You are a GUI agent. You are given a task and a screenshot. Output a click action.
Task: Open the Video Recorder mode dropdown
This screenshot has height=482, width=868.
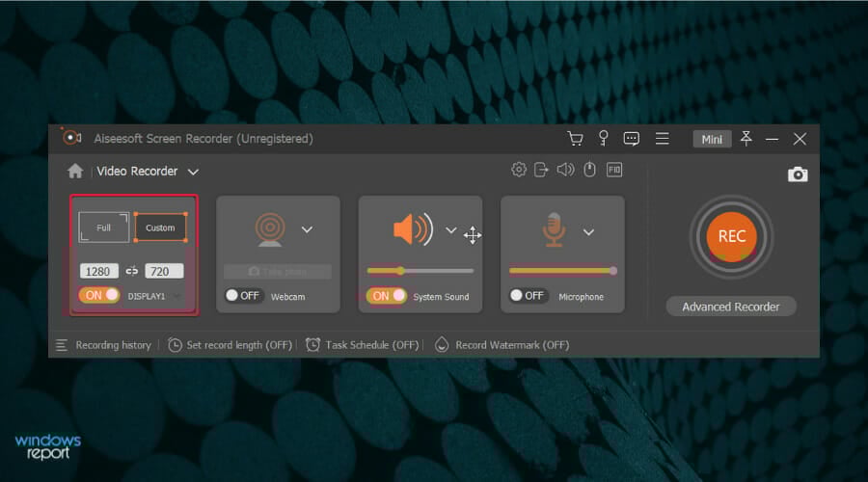click(193, 172)
